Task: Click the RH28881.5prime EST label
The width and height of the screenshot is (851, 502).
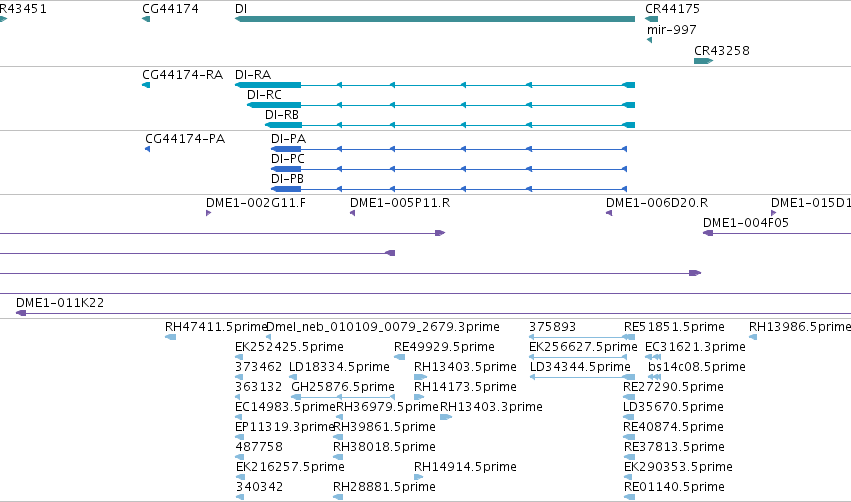Action: pyautogui.click(x=384, y=488)
